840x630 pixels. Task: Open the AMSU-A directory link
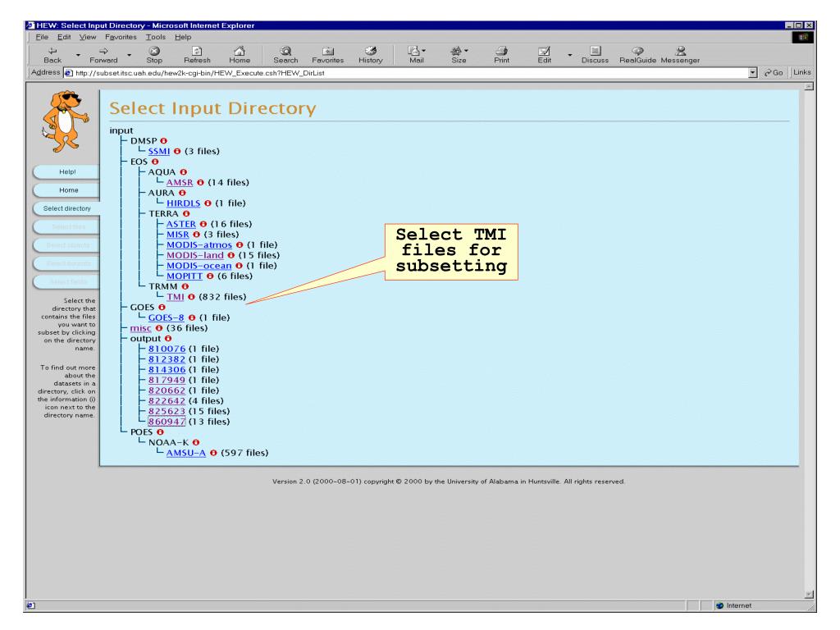[x=186, y=453]
